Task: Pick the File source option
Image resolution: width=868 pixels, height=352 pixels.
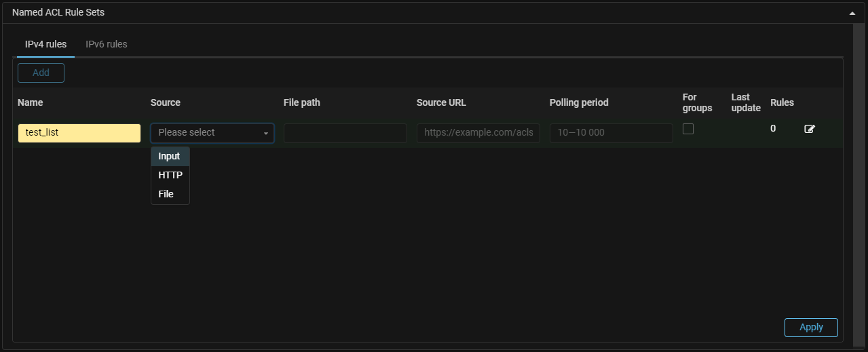Action: point(166,194)
